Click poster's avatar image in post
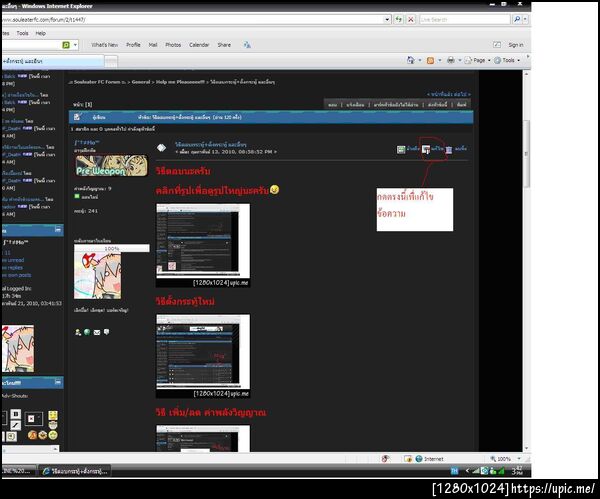 point(98,276)
